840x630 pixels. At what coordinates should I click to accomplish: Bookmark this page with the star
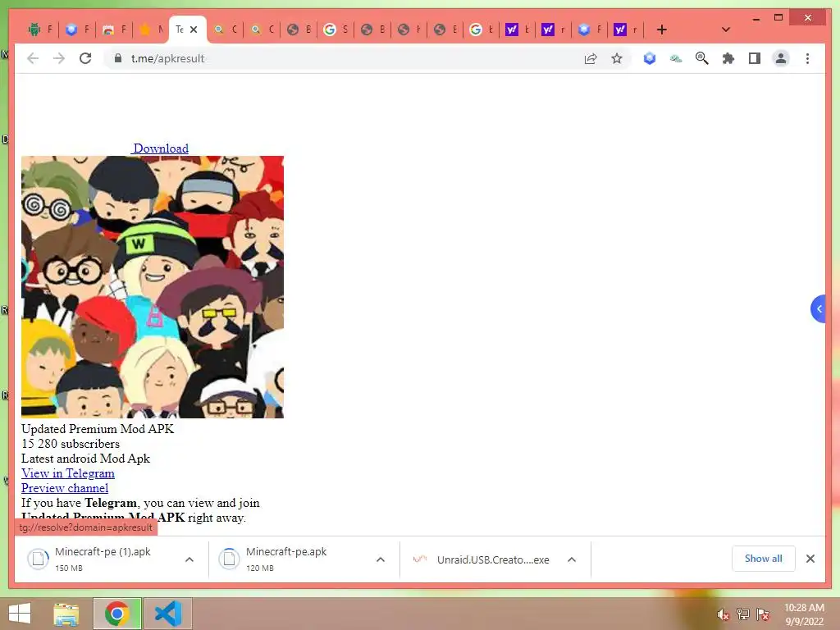click(617, 58)
